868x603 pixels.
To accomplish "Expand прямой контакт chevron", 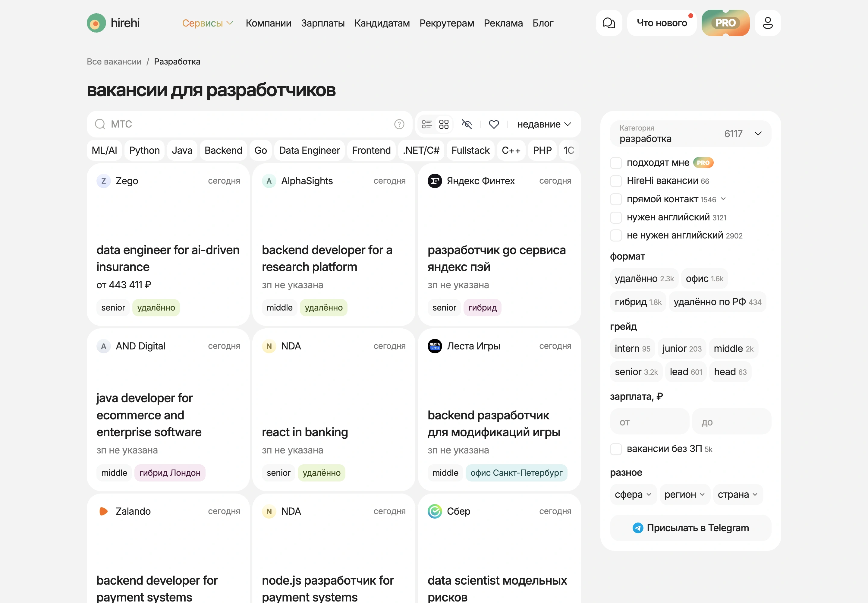I will click(x=723, y=199).
